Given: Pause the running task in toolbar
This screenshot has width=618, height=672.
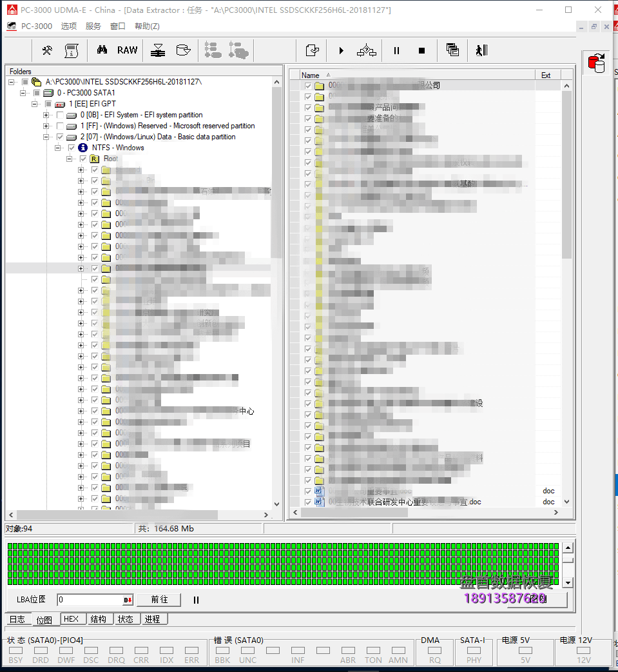Looking at the screenshot, I should click(396, 50).
